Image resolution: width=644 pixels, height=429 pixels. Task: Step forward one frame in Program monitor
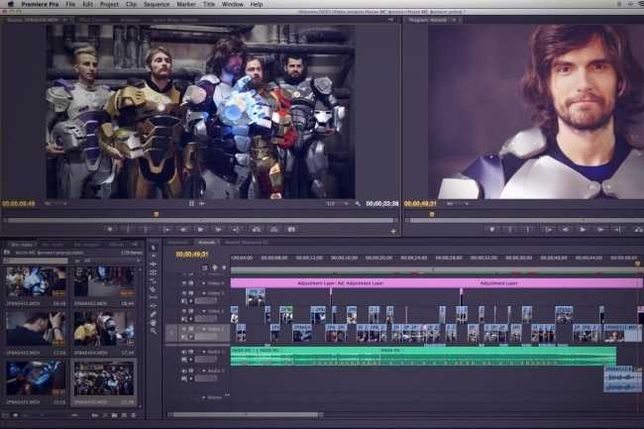point(600,229)
